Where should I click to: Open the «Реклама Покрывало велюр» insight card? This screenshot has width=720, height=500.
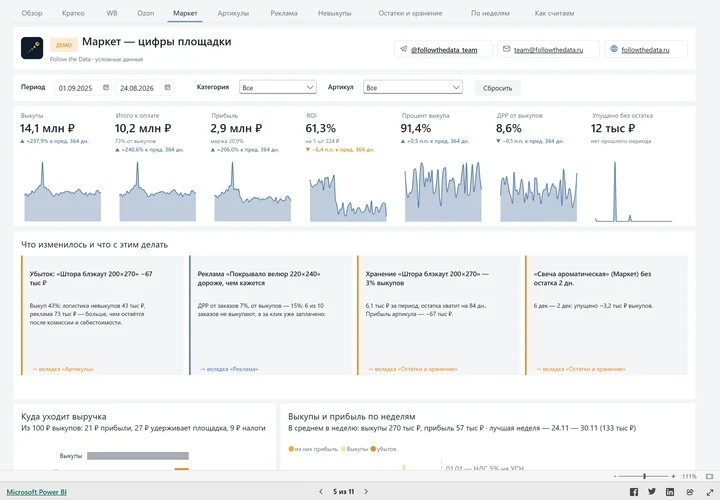tap(270, 315)
